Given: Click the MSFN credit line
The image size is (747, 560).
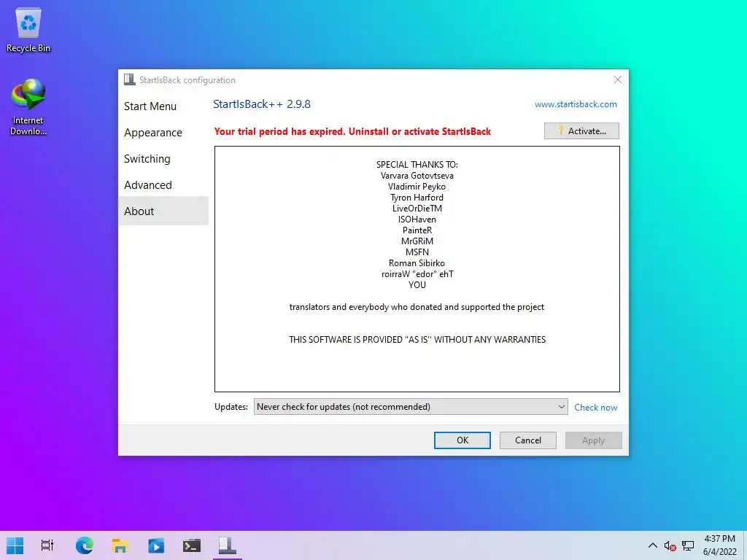Looking at the screenshot, I should coord(417,252).
